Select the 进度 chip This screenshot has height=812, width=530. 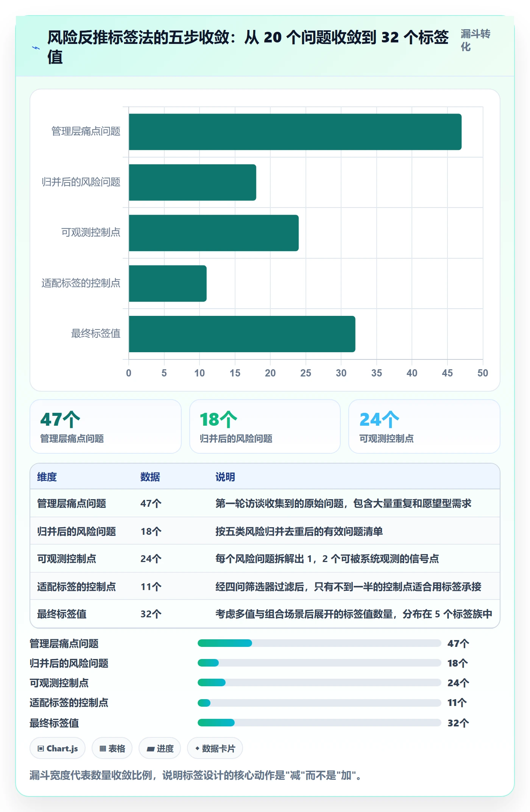tap(160, 748)
